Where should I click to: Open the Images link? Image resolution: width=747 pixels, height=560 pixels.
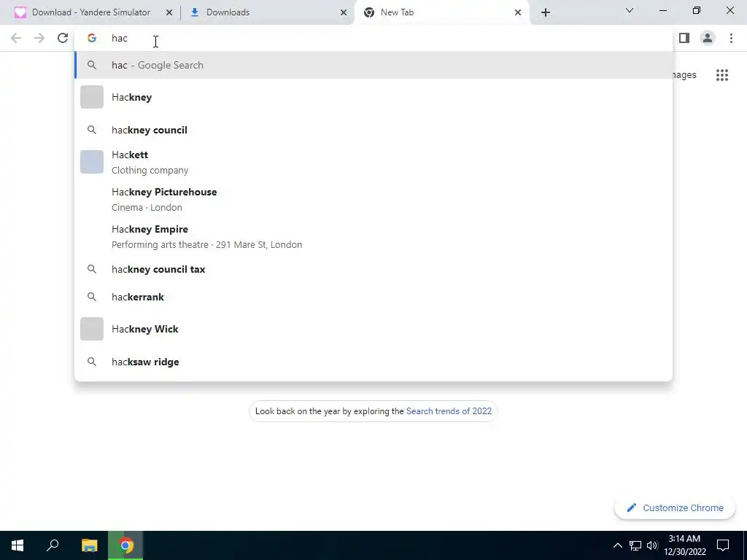pos(684,75)
